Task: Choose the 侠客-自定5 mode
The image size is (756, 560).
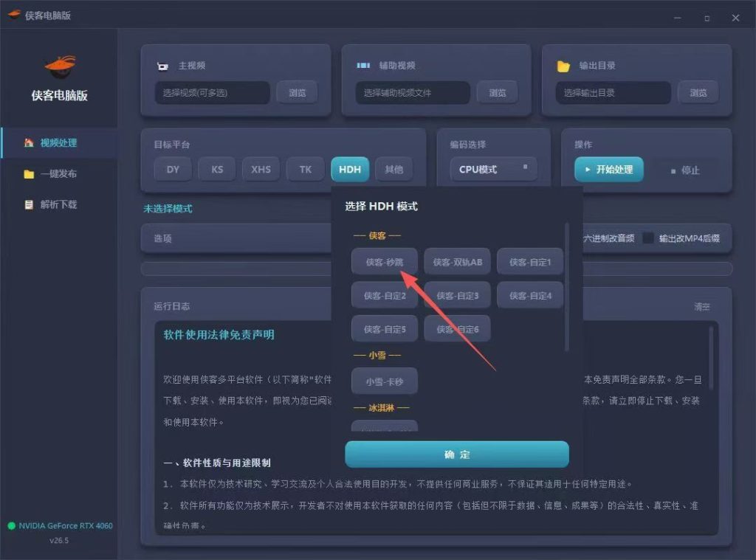Action: [384, 329]
